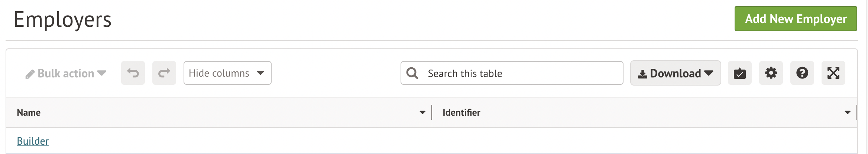This screenshot has height=154, width=868.
Task: Toggle fullscreen with the expand arrows icon
Action: (833, 73)
